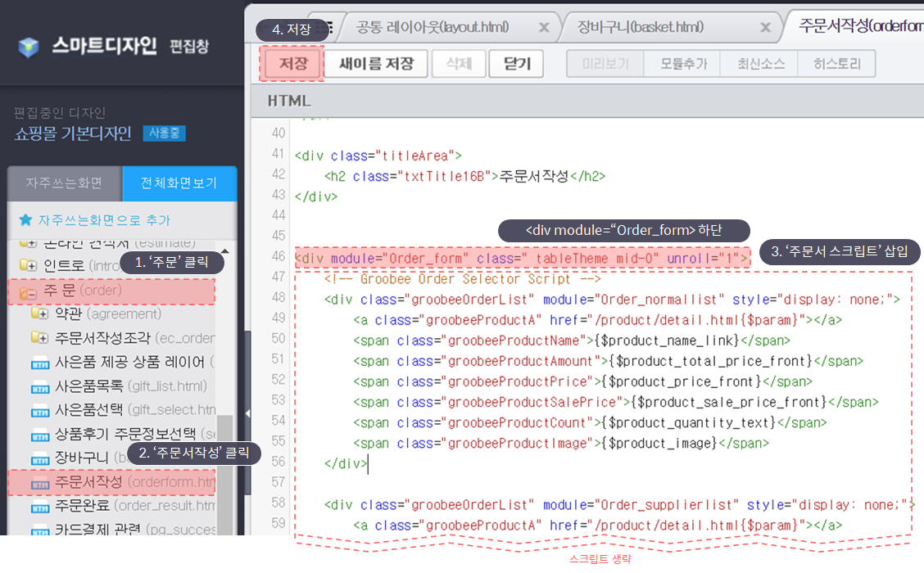Select 주문서작성 (orderform.html) in the tree

(x=112, y=482)
